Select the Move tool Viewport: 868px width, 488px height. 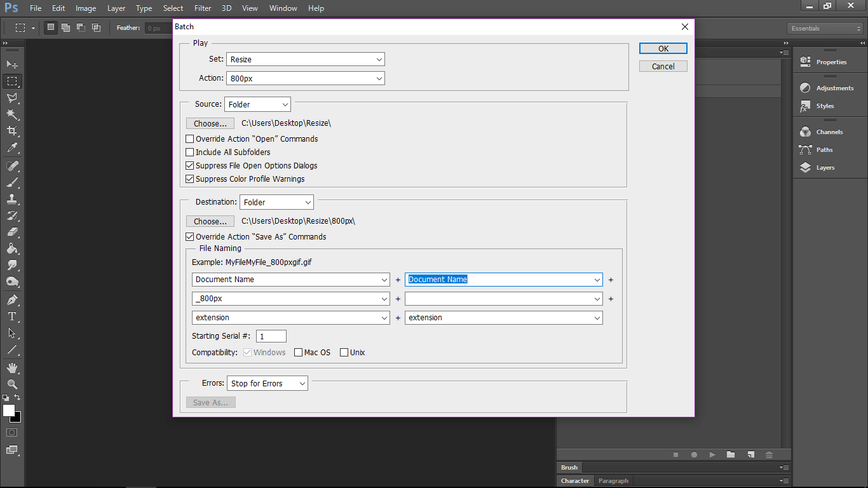pyautogui.click(x=11, y=64)
